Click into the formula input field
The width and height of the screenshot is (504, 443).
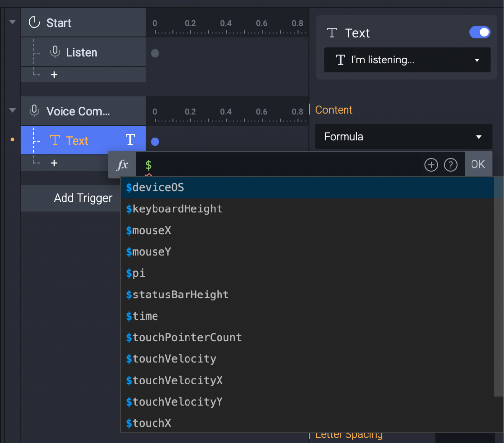[281, 165]
